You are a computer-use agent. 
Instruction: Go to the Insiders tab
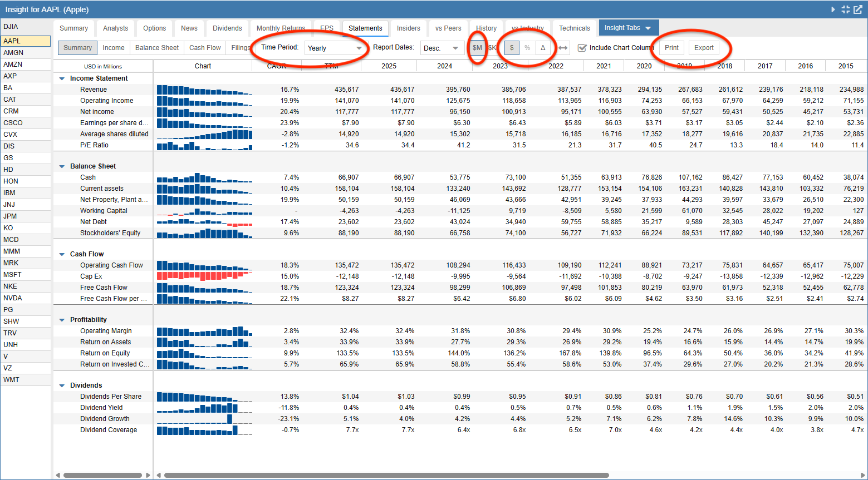pos(409,28)
